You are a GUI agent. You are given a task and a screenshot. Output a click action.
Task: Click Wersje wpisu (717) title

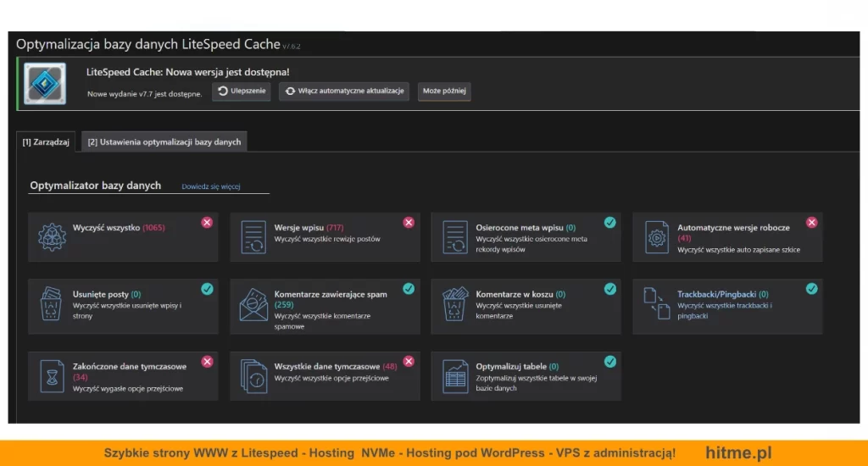[x=309, y=227]
